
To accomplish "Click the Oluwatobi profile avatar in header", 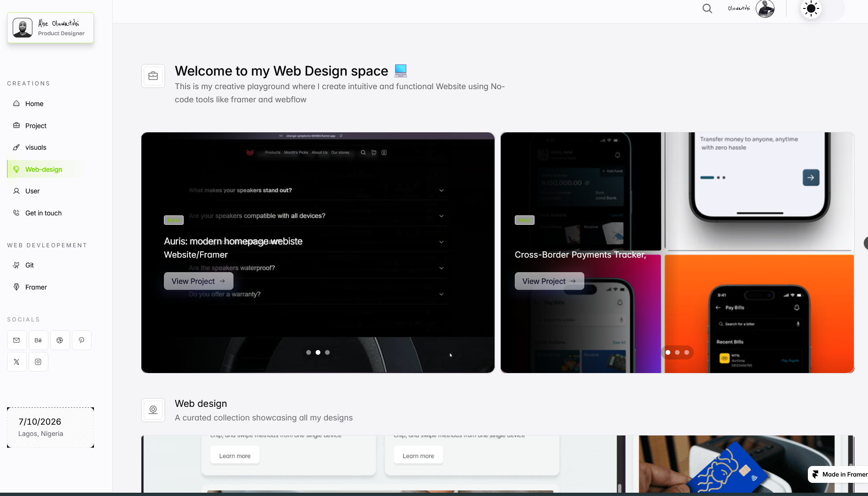I will (x=765, y=8).
